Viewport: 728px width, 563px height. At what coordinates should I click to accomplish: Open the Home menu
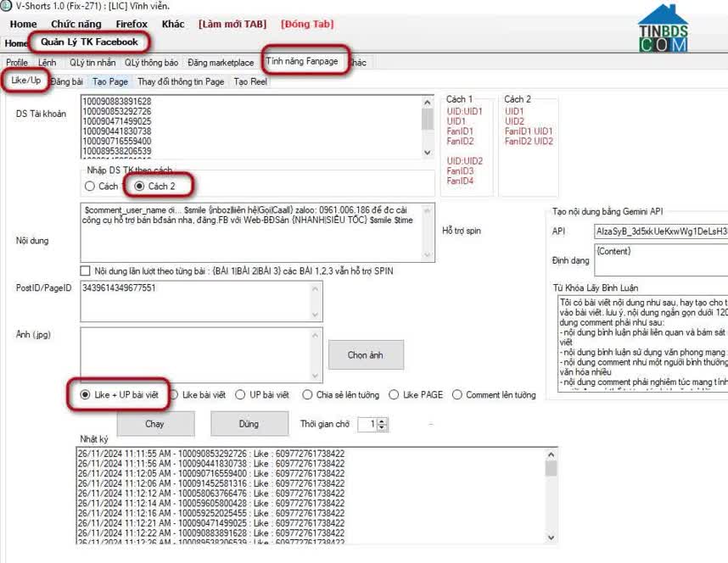(x=23, y=24)
